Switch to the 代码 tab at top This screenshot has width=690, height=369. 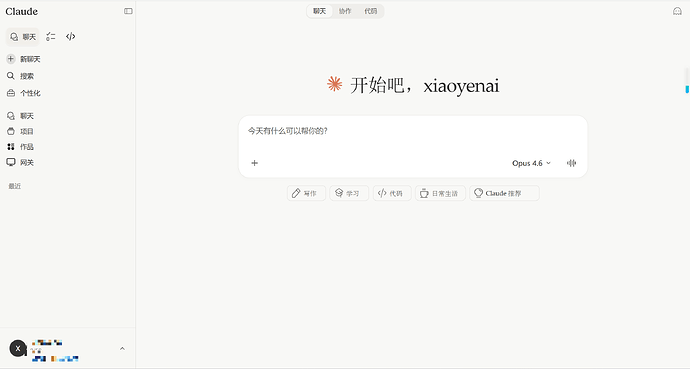(371, 11)
